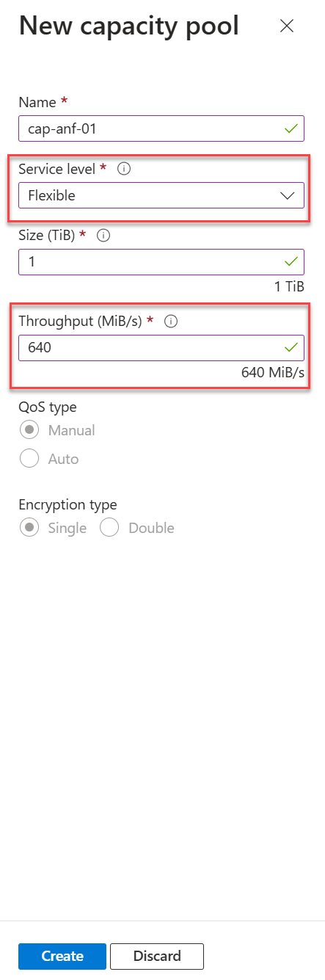
Task: Click the Throughput (MiB/s) info icon
Action: pos(171,321)
